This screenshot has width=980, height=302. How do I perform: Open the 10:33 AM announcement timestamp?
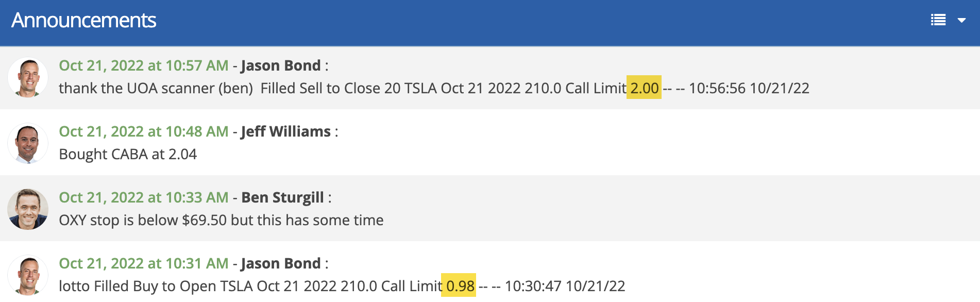click(x=143, y=197)
